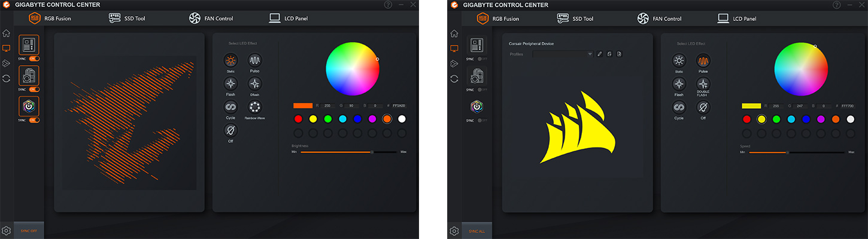Enable motherboard SYNC switch in the Corsair window
The width and height of the screenshot is (868, 239).
[x=482, y=59]
